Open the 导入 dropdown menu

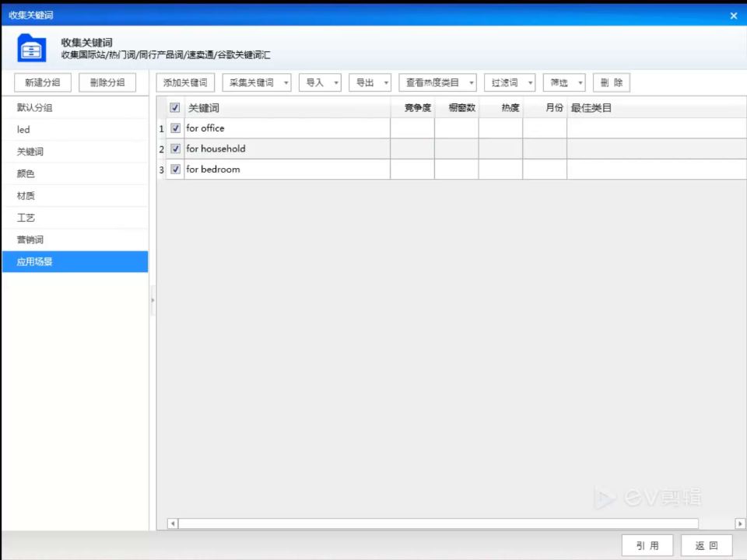point(320,82)
